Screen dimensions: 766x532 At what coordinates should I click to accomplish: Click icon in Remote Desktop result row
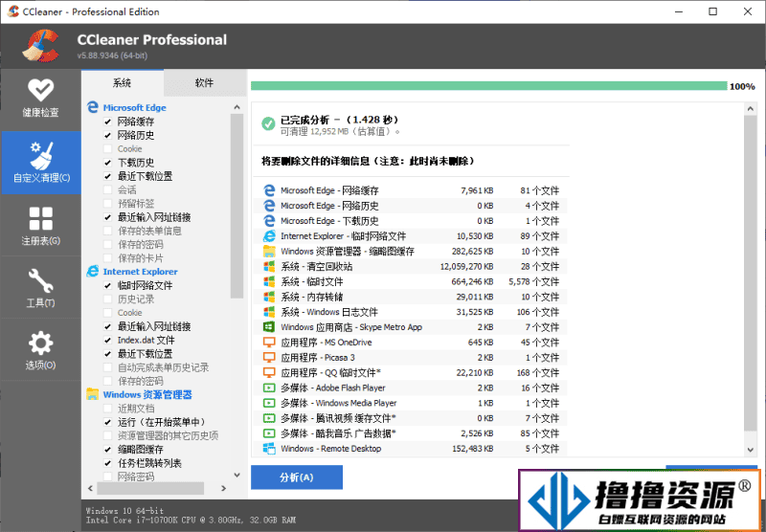click(x=269, y=448)
